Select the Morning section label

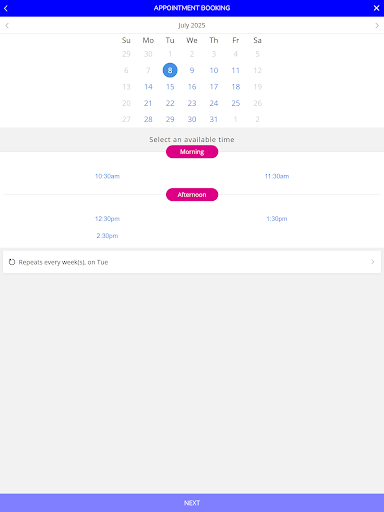[x=192, y=152]
